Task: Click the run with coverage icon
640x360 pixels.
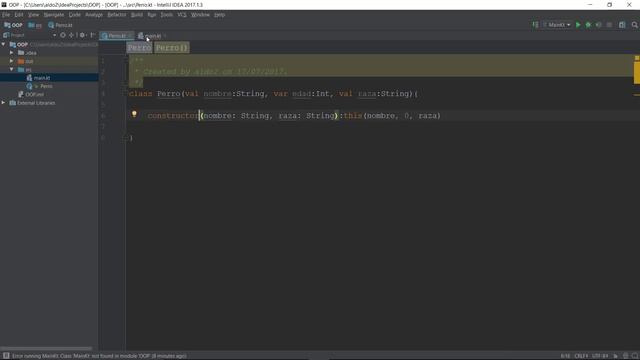Action: tap(598, 25)
